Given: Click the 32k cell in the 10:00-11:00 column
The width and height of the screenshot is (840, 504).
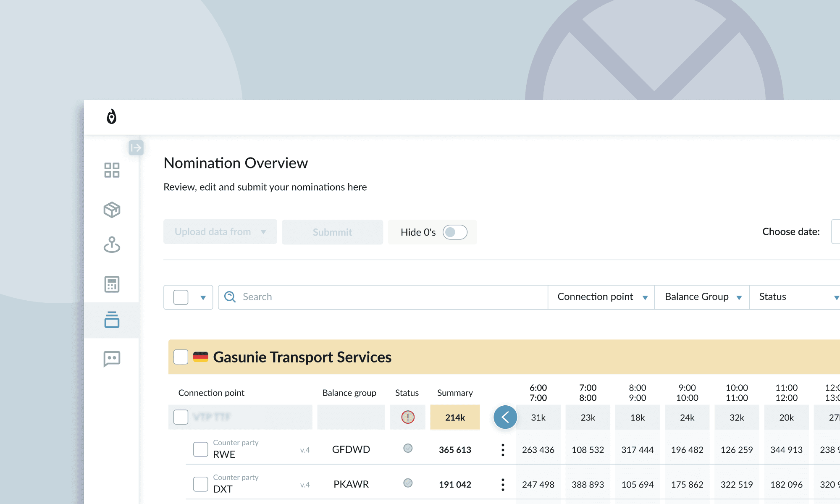Looking at the screenshot, I should click(737, 417).
